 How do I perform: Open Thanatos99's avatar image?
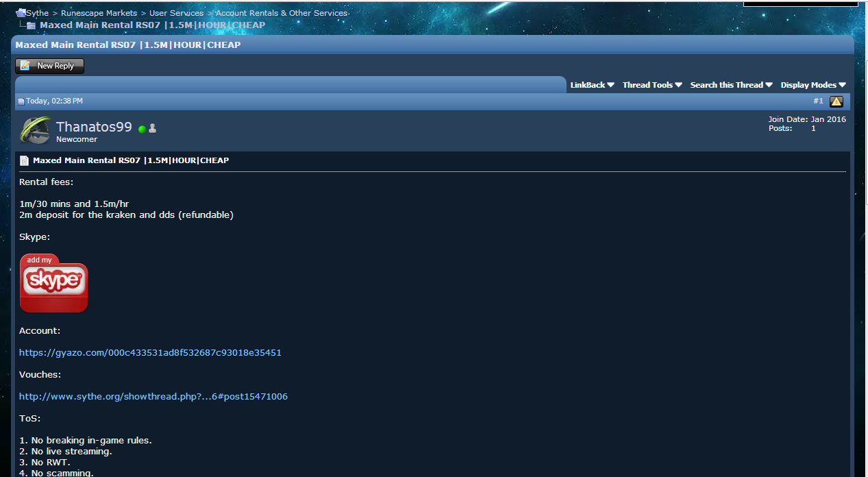(36, 130)
